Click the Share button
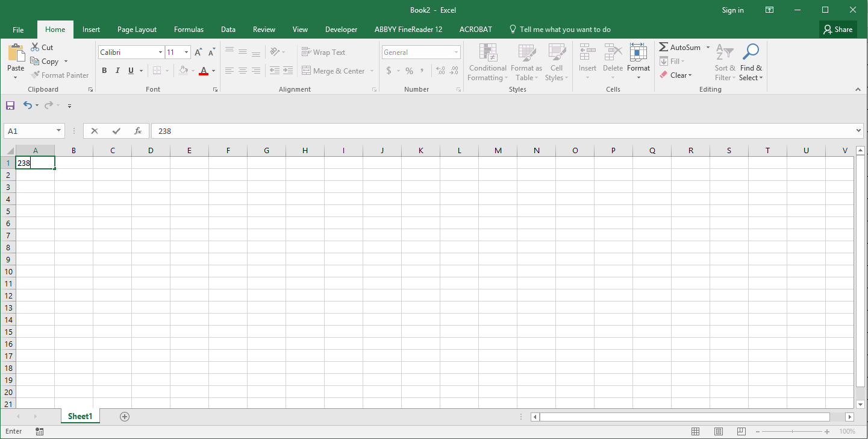Viewport: 868px width, 439px height. 838,29
